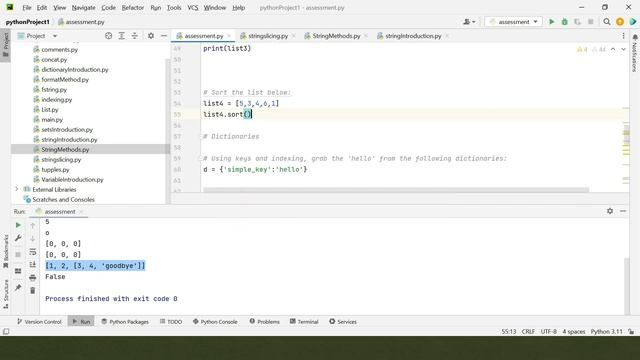640x360 pixels.
Task: Go to previous highlighted error arrow
Action: pos(613,49)
